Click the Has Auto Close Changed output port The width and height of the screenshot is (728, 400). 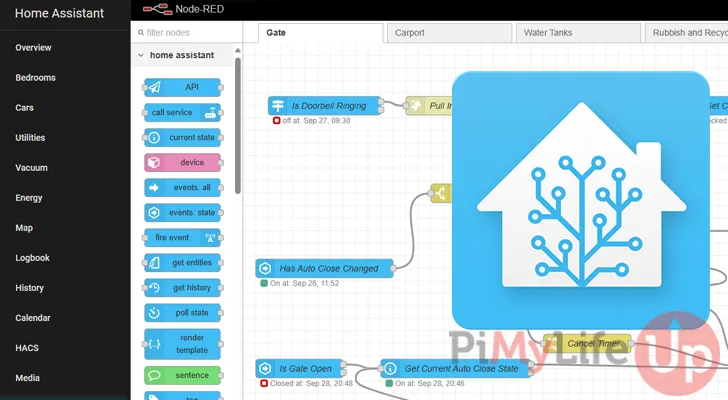[394, 268]
